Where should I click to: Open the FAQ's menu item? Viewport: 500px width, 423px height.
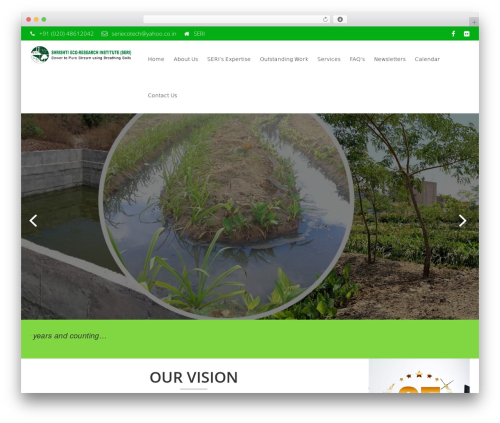pyautogui.click(x=357, y=59)
